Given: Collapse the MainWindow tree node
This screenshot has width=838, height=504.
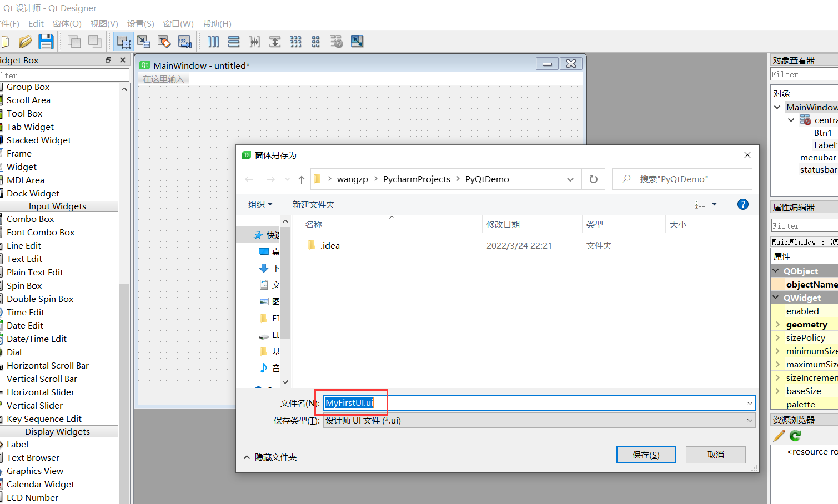Looking at the screenshot, I should coord(777,107).
